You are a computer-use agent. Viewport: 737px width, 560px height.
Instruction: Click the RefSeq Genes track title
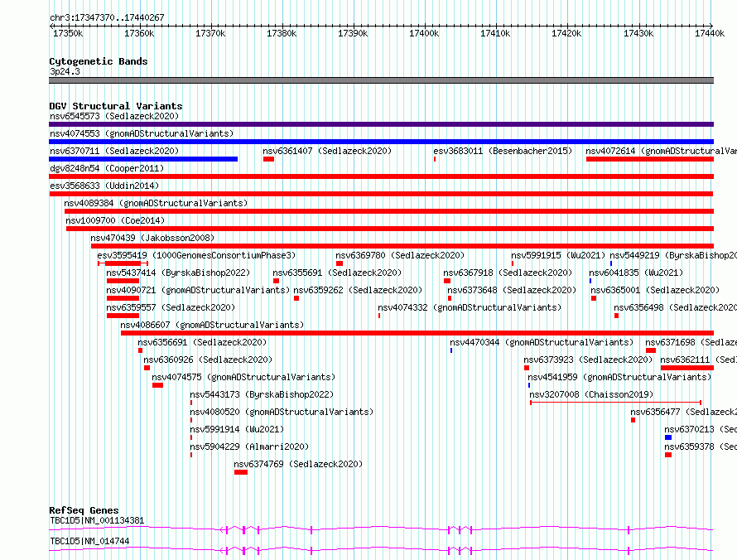[84, 510]
